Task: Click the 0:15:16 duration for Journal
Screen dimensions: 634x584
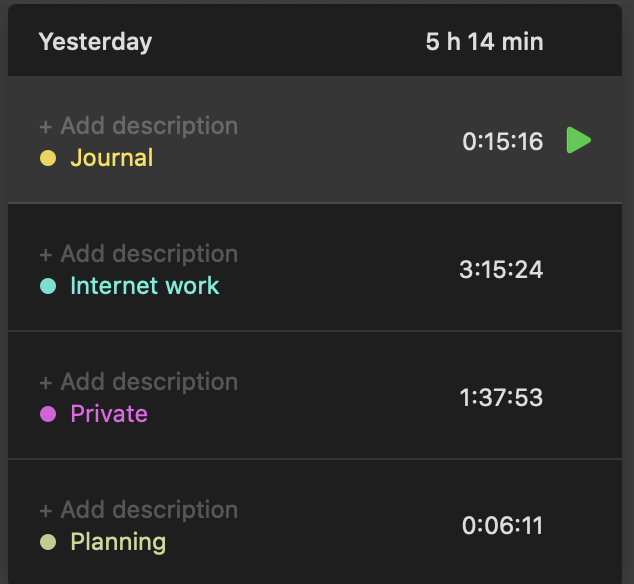Action: 502,142
